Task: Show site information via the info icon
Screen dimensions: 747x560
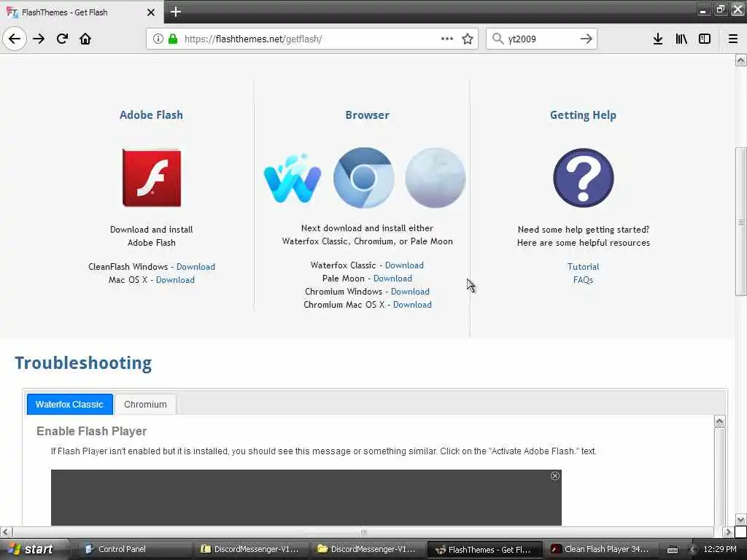Action: (158, 39)
